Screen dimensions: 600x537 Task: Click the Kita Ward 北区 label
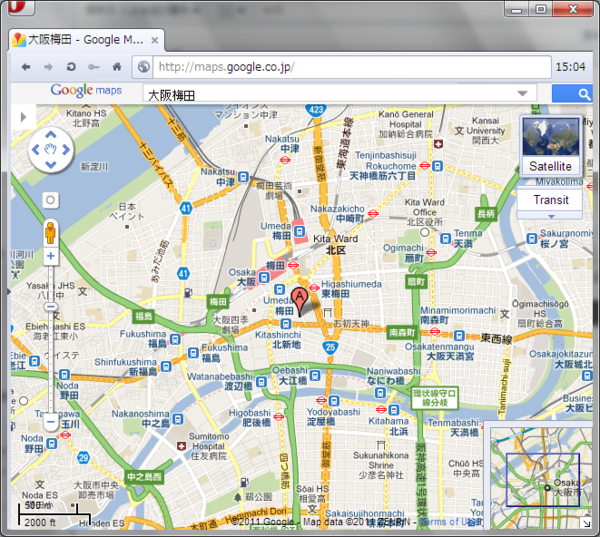click(336, 244)
